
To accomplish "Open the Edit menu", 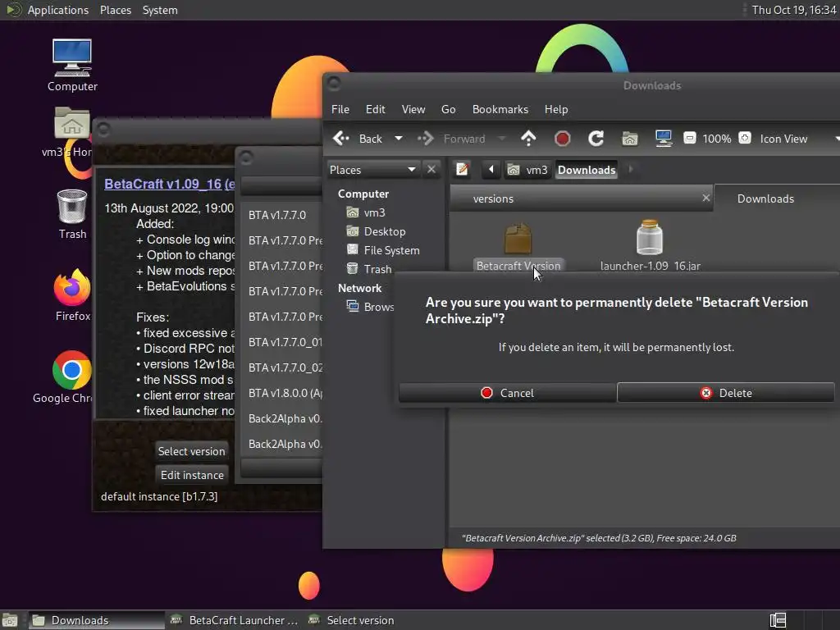I will 375,109.
